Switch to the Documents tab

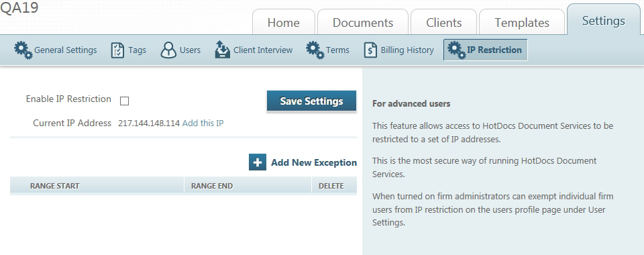coord(363,22)
